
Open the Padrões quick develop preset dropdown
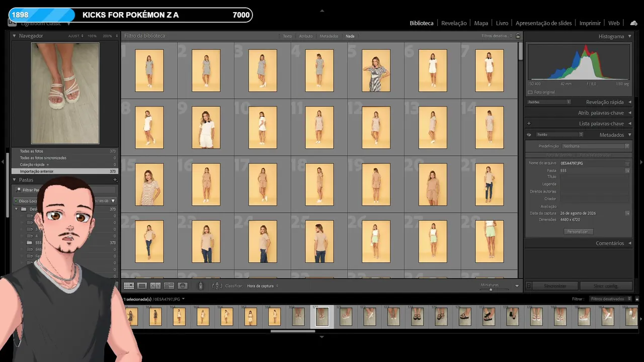coord(549,102)
